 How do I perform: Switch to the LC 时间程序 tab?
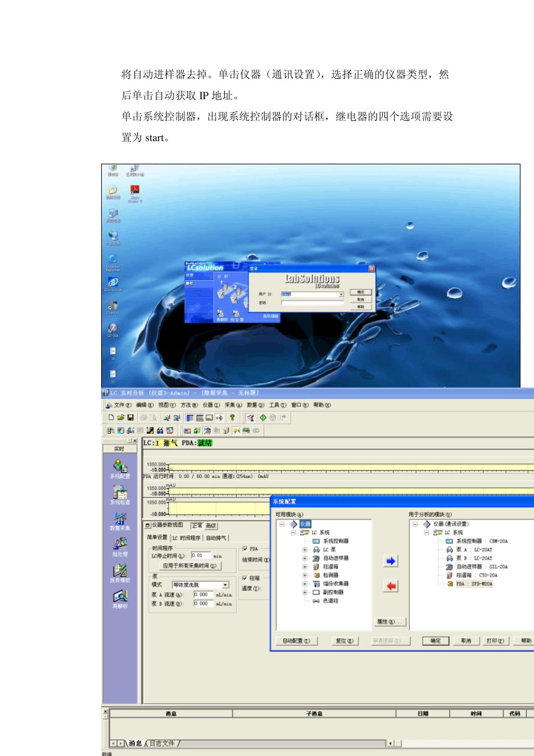tap(186, 538)
